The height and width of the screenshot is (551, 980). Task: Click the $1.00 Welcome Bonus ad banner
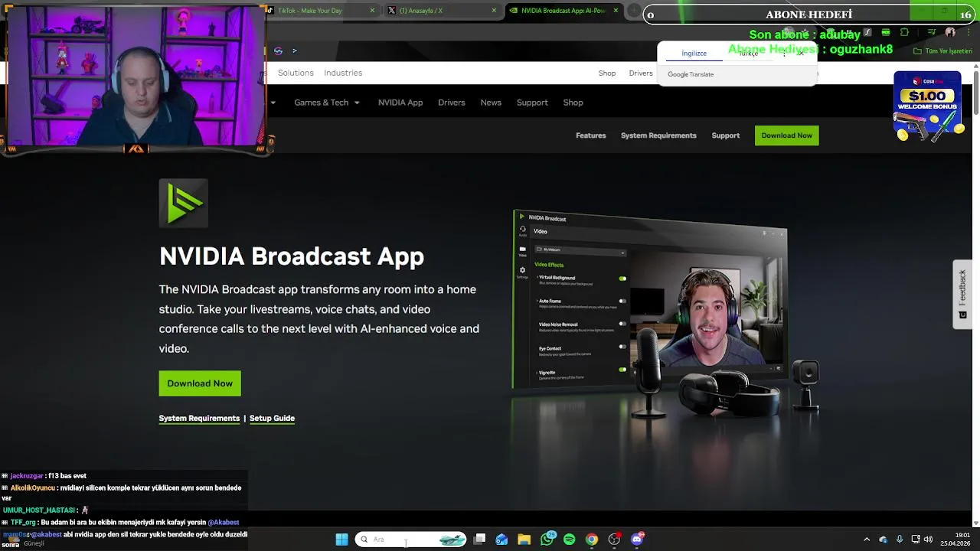(x=927, y=106)
